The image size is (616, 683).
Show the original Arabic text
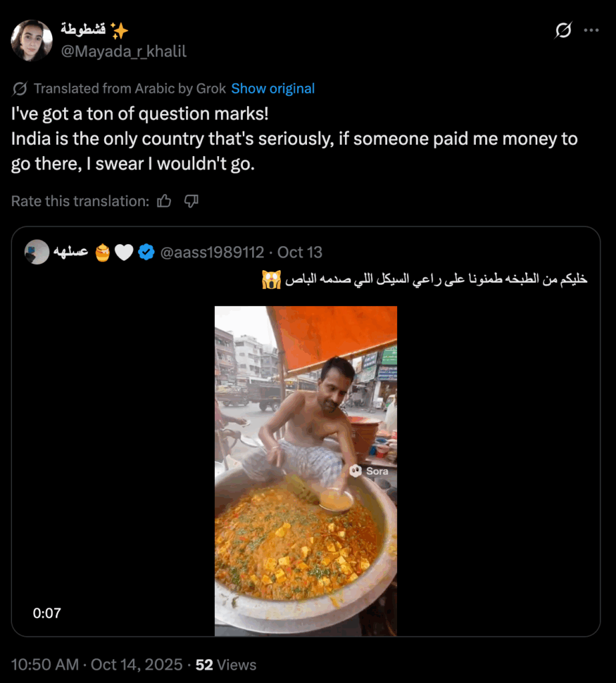[x=272, y=89]
